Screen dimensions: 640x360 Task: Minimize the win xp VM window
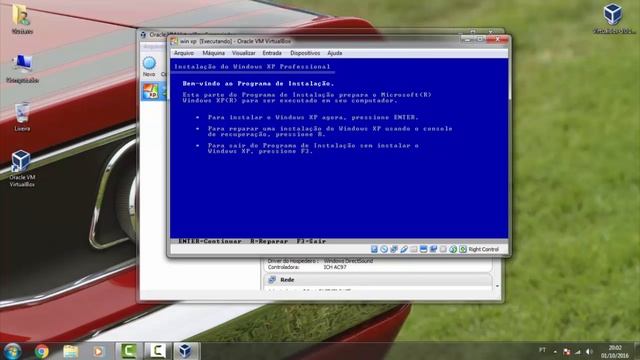(467, 39)
